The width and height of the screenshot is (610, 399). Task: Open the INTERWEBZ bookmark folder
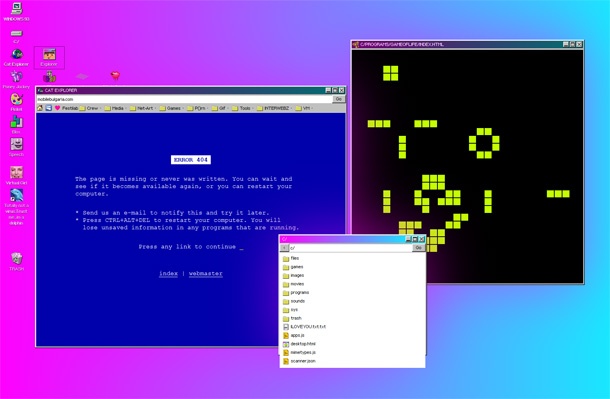[x=273, y=108]
